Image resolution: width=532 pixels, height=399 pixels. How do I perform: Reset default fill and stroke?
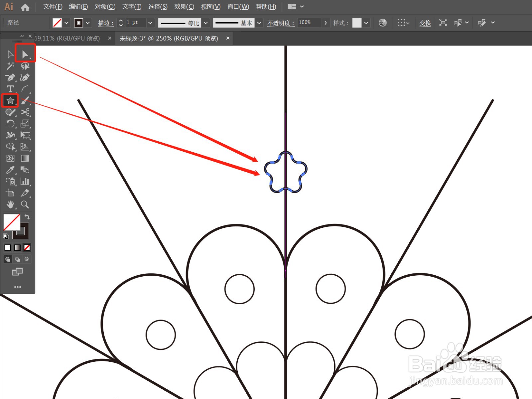(x=6, y=236)
